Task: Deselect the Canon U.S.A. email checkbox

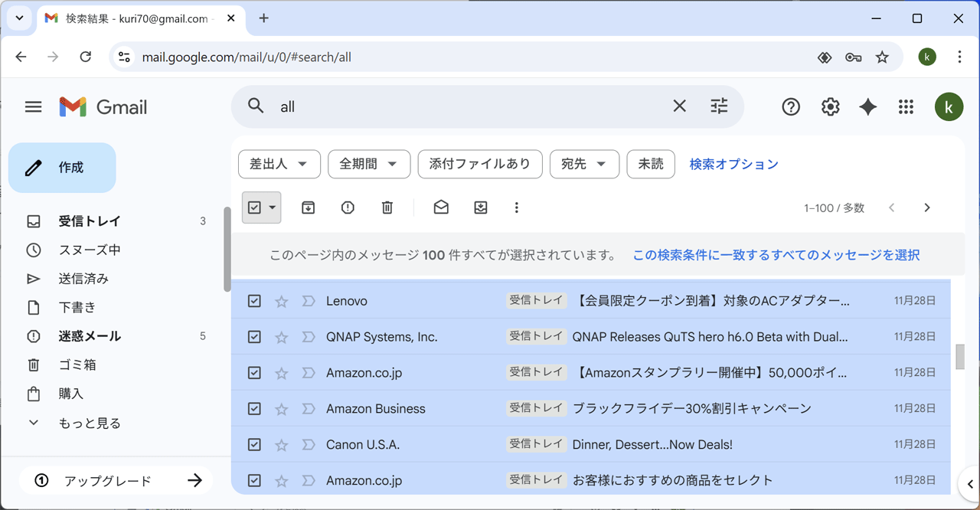Action: (254, 444)
